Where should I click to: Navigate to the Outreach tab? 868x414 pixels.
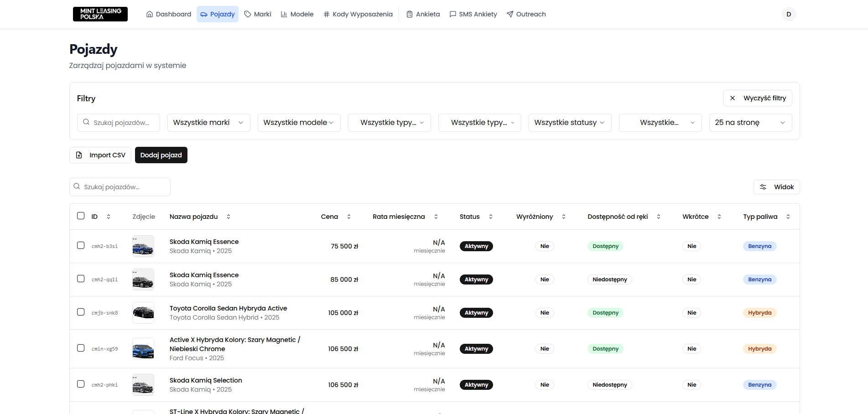pyautogui.click(x=526, y=14)
